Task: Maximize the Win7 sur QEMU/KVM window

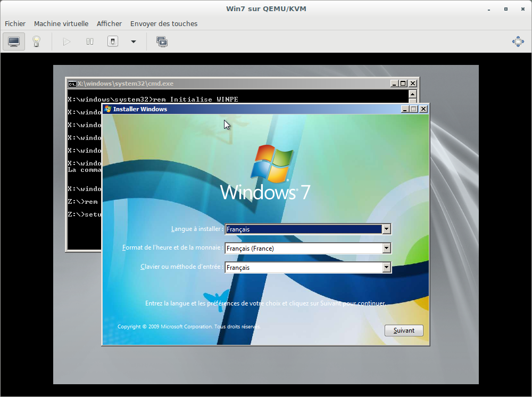Action: (x=506, y=9)
